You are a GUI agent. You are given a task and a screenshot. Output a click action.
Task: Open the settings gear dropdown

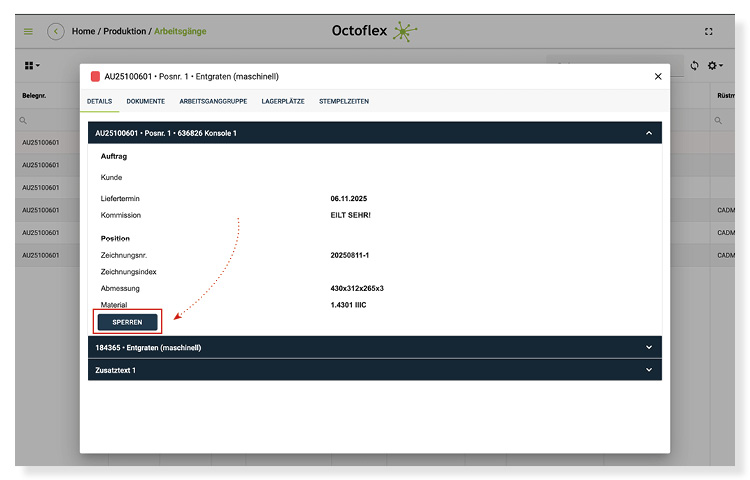pos(715,65)
